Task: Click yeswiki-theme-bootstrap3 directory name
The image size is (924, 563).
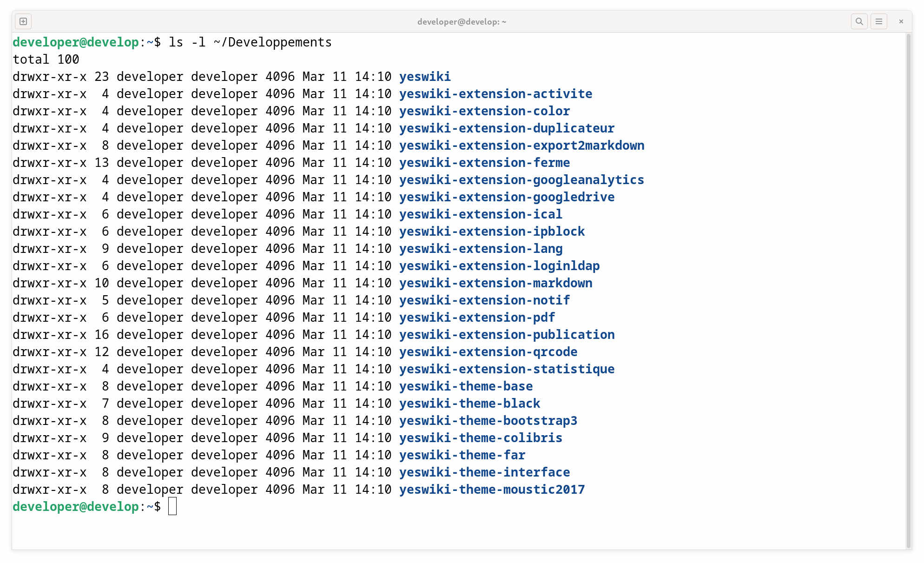Action: point(488,421)
